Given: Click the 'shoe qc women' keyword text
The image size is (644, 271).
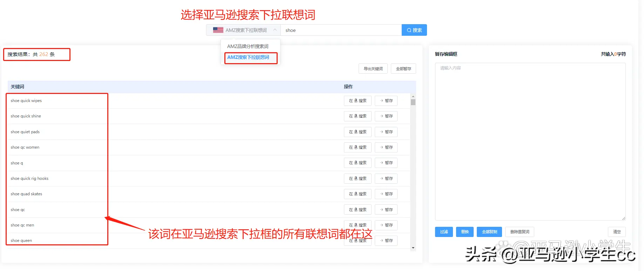Looking at the screenshot, I should (25, 147).
